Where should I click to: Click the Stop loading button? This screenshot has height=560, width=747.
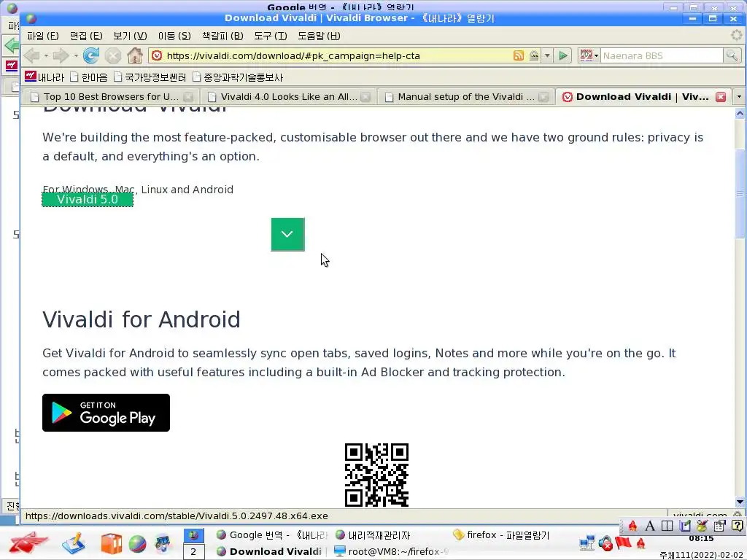pos(113,55)
